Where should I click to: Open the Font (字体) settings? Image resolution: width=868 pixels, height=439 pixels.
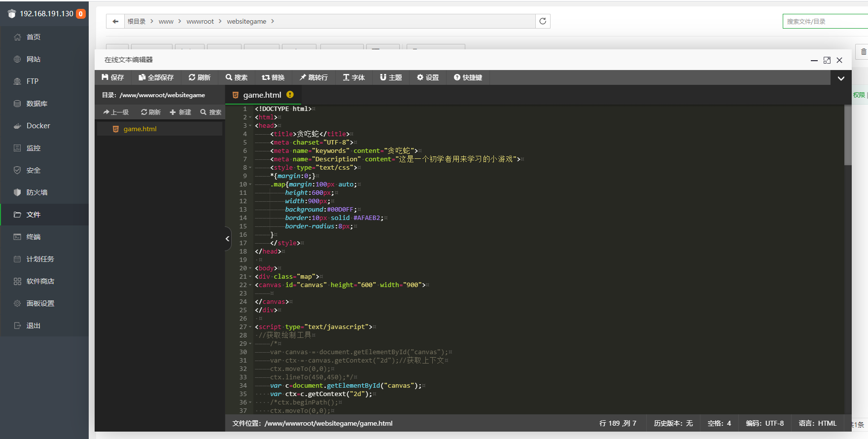(353, 77)
